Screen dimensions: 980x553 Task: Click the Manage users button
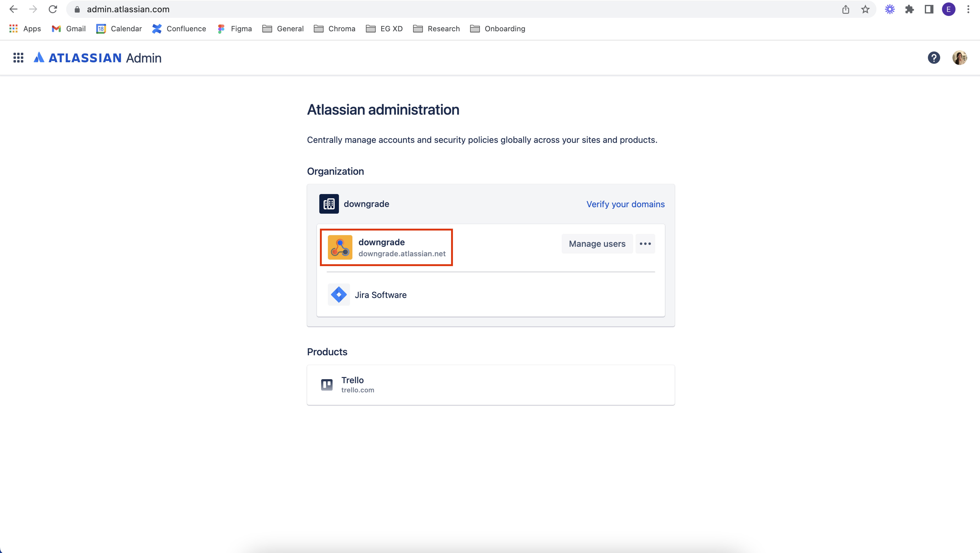[597, 244]
